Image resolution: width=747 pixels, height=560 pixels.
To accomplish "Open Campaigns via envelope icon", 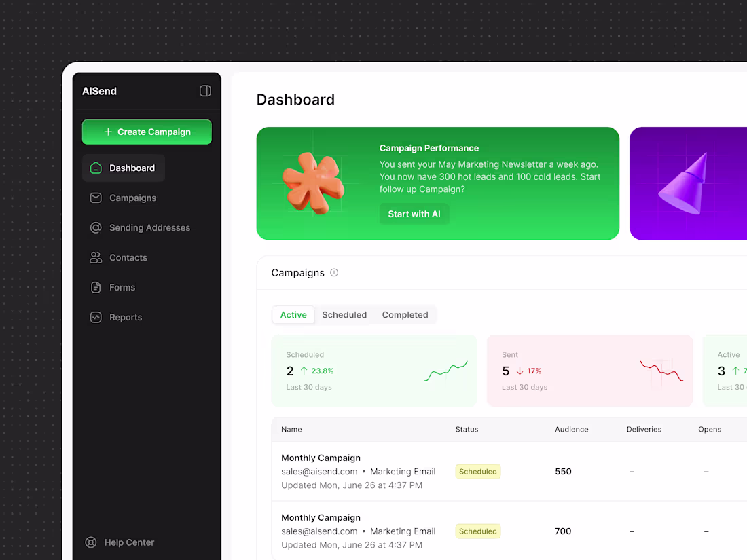I will pyautogui.click(x=96, y=198).
